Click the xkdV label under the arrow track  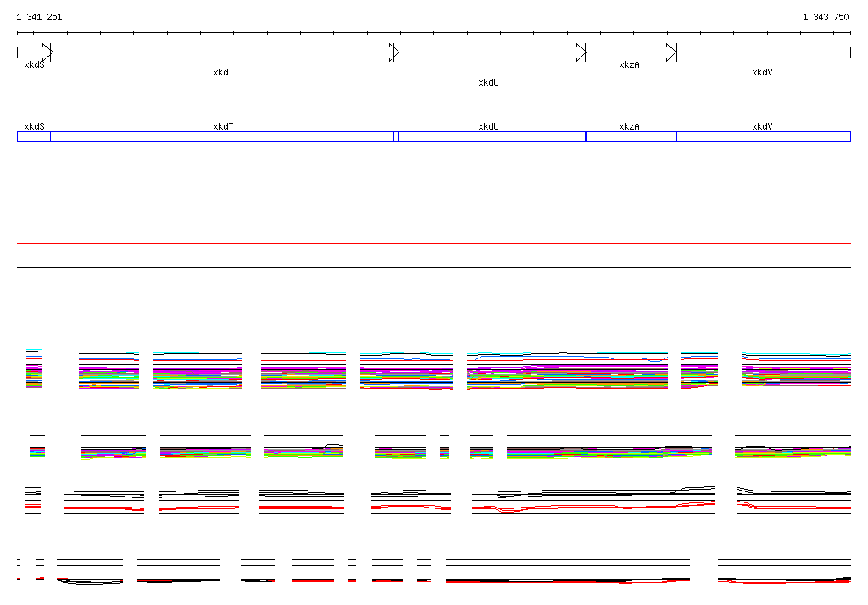click(x=762, y=73)
